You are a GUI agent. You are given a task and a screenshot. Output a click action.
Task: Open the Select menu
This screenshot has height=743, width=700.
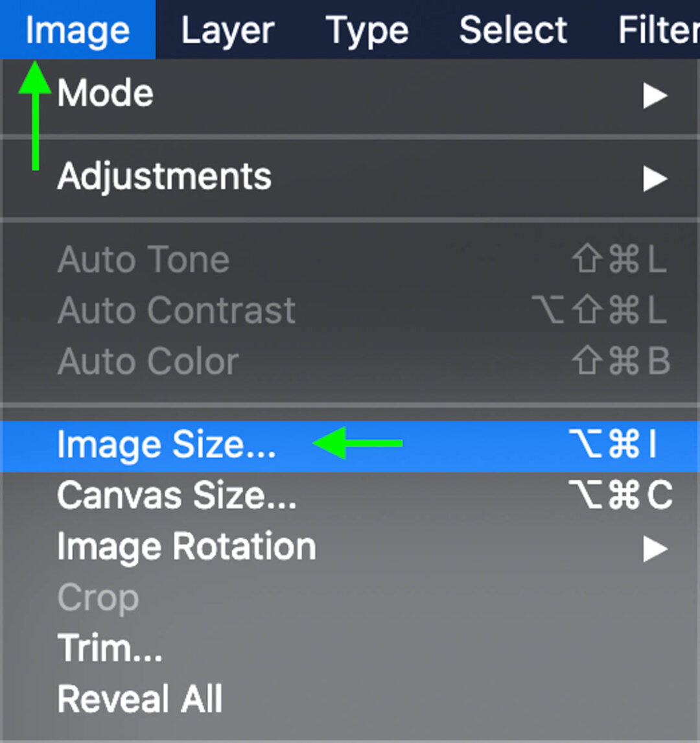512,29
